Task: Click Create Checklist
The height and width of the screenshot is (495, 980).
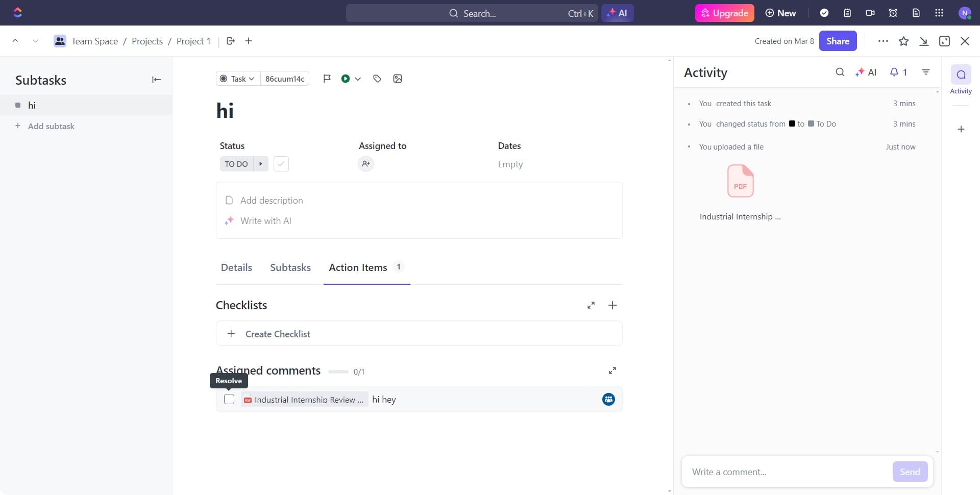Action: coord(277,334)
